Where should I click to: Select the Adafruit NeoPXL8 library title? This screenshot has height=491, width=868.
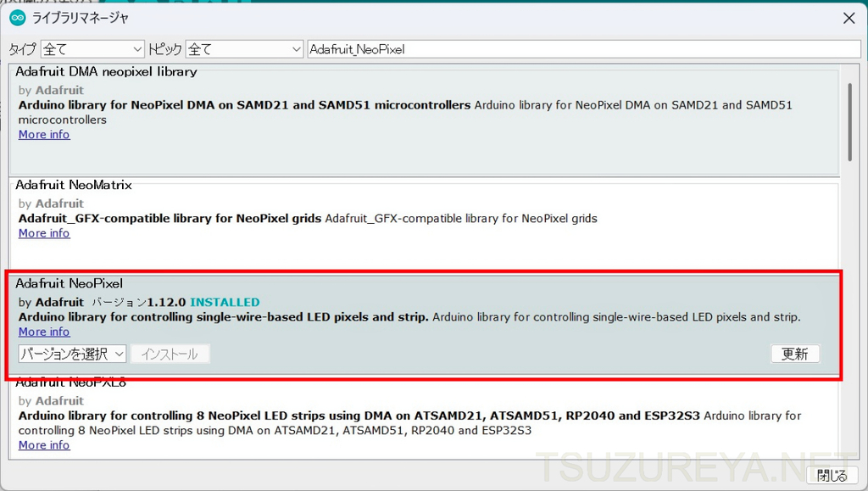[71, 382]
